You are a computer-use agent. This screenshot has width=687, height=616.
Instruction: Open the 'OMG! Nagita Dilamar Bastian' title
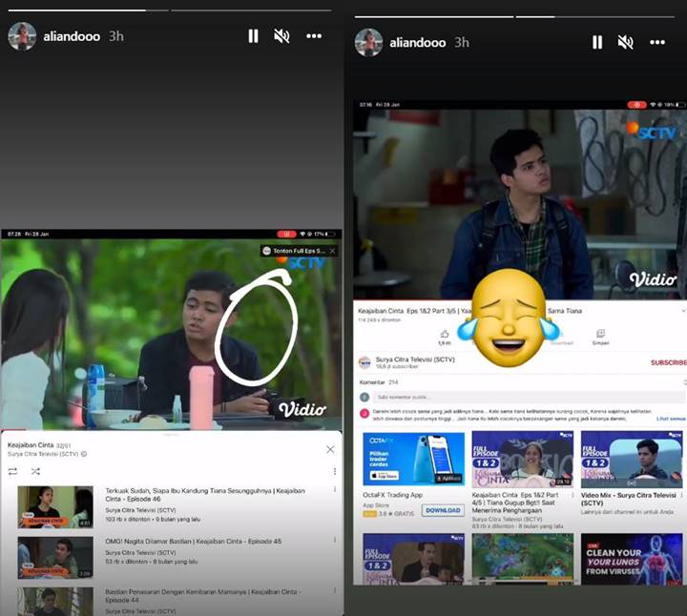[x=193, y=541]
